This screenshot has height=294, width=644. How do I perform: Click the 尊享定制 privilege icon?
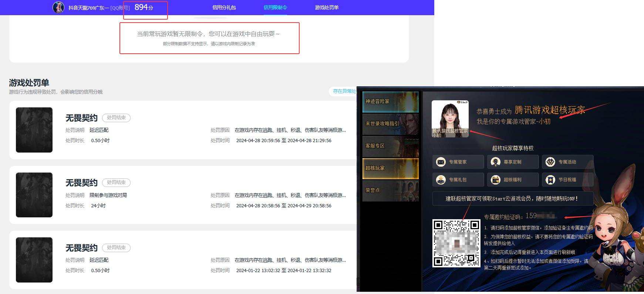coord(496,162)
